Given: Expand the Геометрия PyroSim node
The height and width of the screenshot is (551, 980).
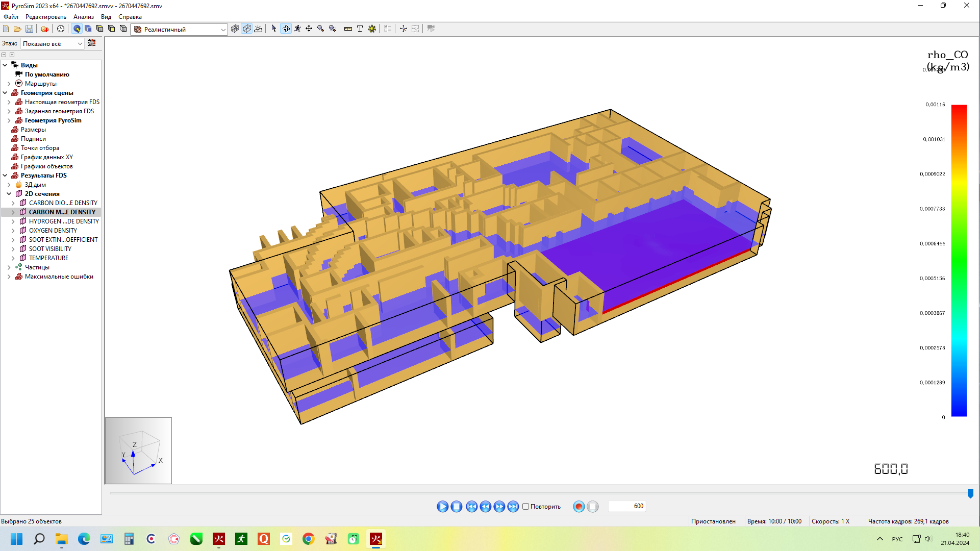Looking at the screenshot, I should 9,120.
